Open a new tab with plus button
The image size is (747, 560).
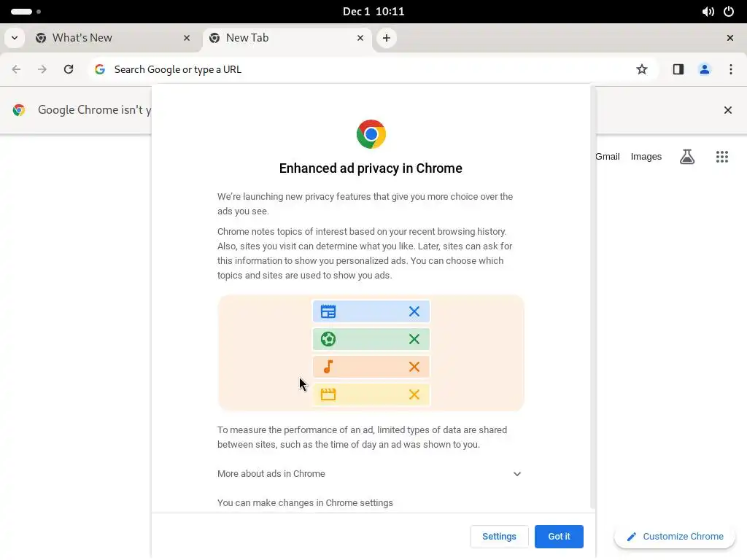pyautogui.click(x=387, y=38)
